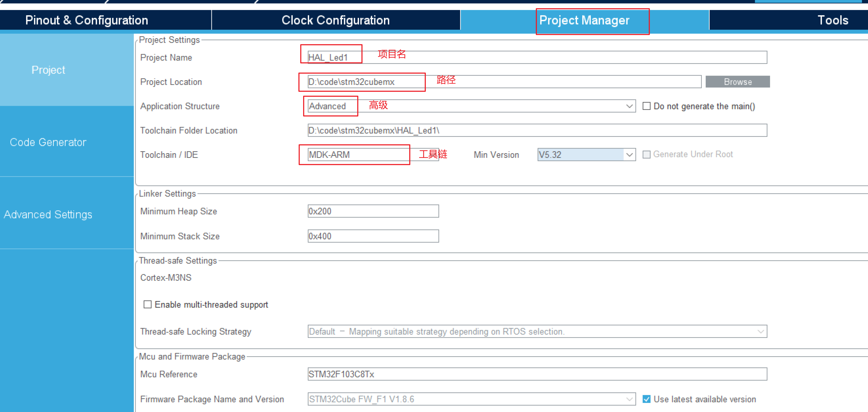Screen dimensions: 868x412
Task: Open the Min Version dropdown
Action: click(x=629, y=155)
